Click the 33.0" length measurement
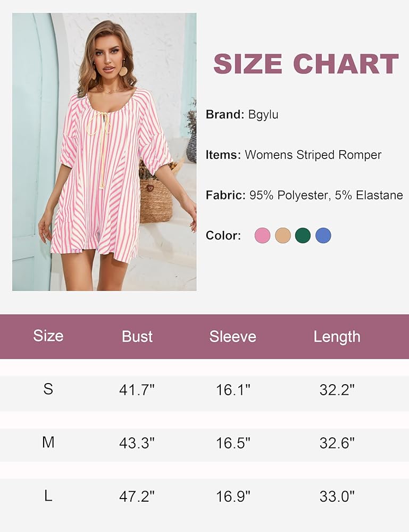This screenshot has height=532, width=409. pos(337,497)
